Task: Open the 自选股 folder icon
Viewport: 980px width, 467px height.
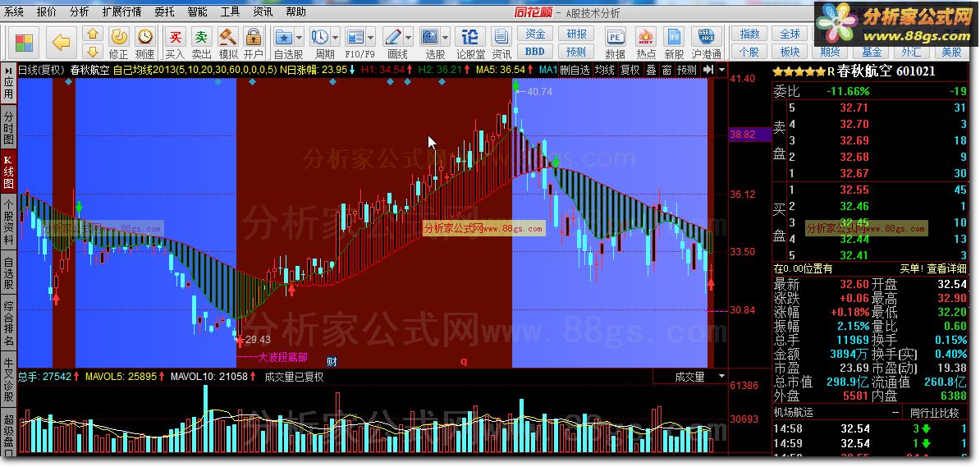Action: pyautogui.click(x=285, y=37)
